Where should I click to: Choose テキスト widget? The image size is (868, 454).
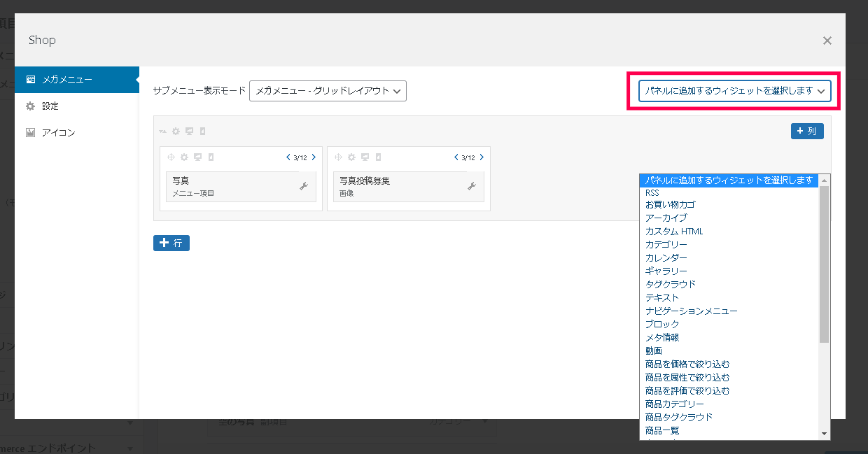click(729, 298)
